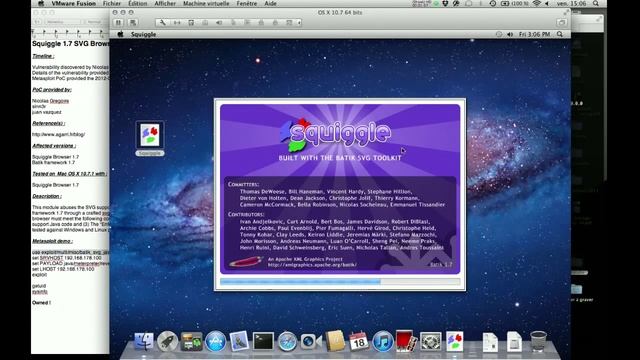Click guest volume icon in menu bar
This screenshot has height=360, width=640.
point(510,34)
